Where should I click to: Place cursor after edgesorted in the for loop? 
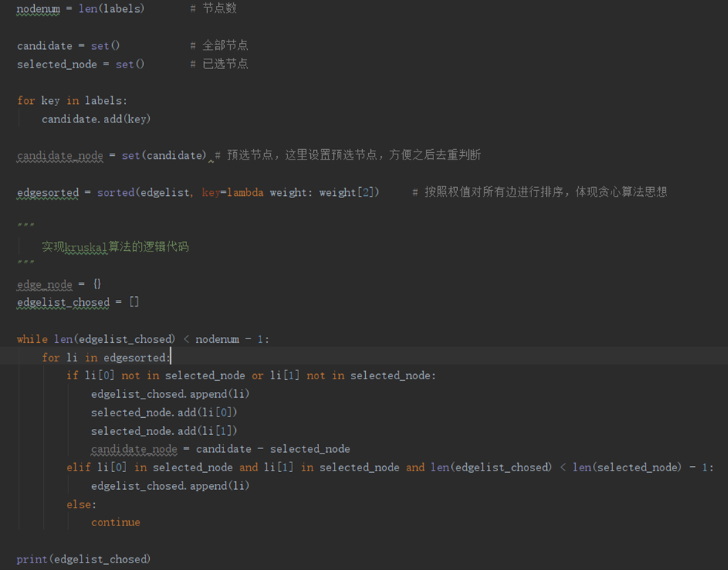[x=168, y=357]
